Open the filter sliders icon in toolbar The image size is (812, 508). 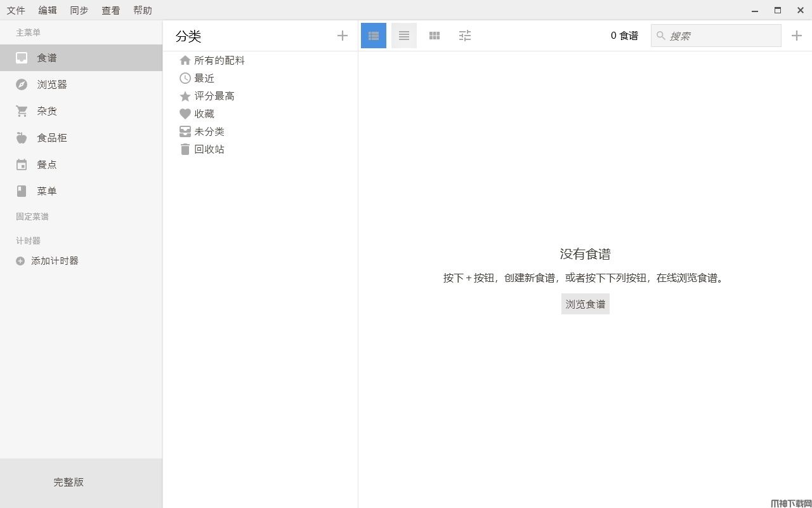click(x=465, y=36)
